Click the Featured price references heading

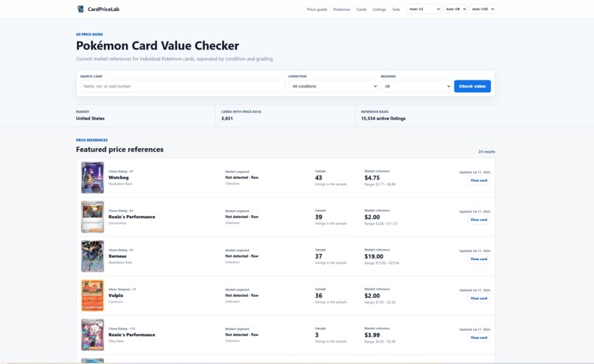click(119, 150)
